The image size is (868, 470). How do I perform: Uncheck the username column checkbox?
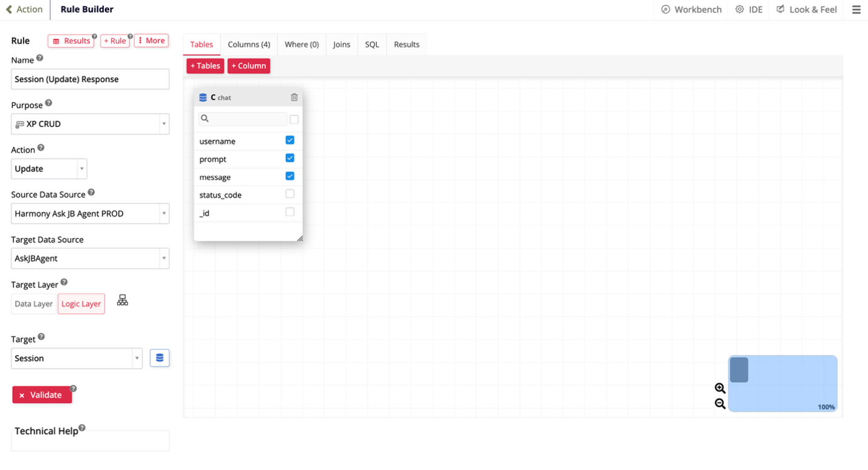290,140
